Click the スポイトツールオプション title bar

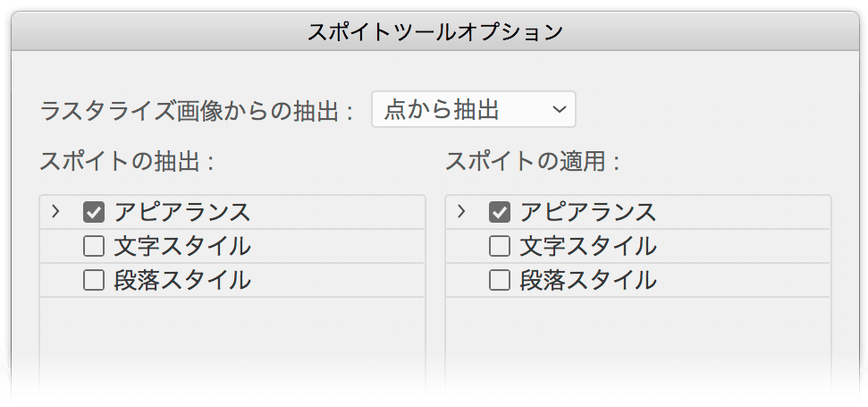(434, 31)
